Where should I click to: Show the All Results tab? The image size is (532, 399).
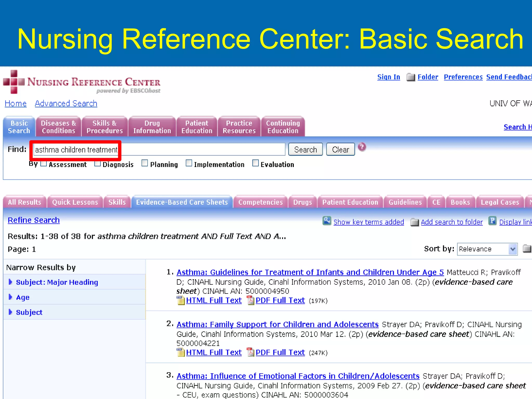click(24, 202)
